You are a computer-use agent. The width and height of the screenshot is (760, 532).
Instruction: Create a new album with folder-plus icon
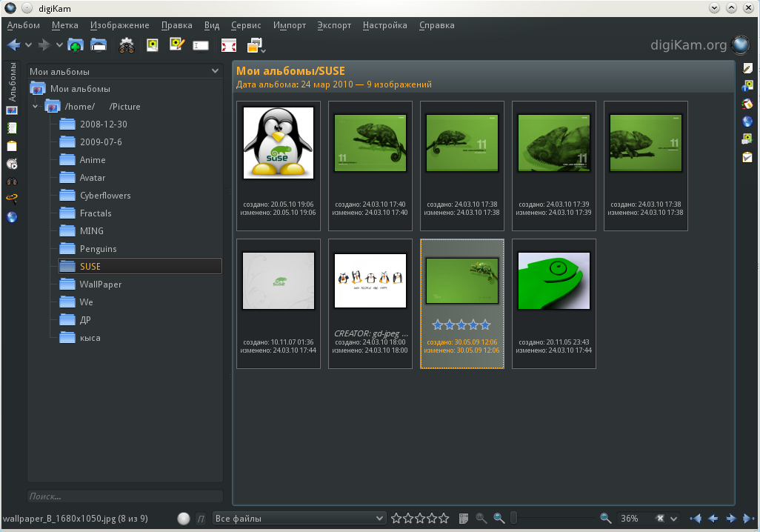(x=75, y=45)
